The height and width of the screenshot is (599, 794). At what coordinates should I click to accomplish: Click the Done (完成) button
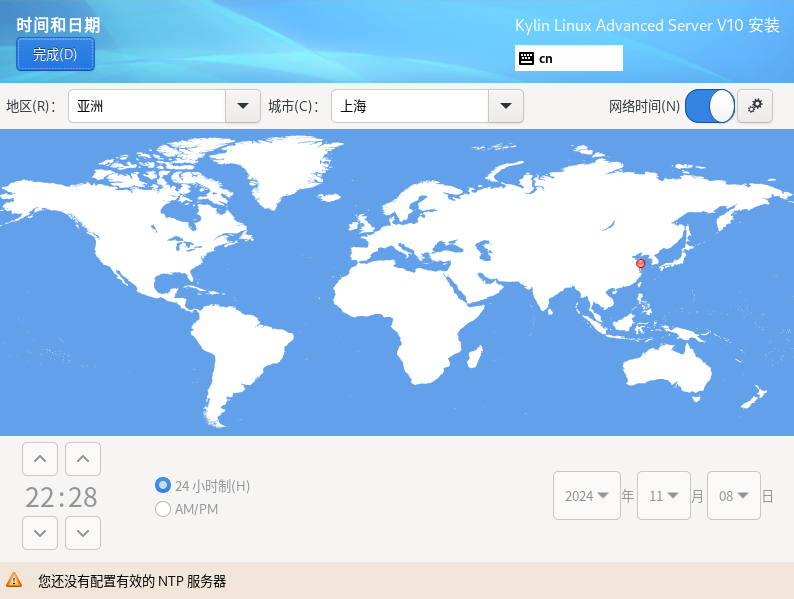click(55, 54)
